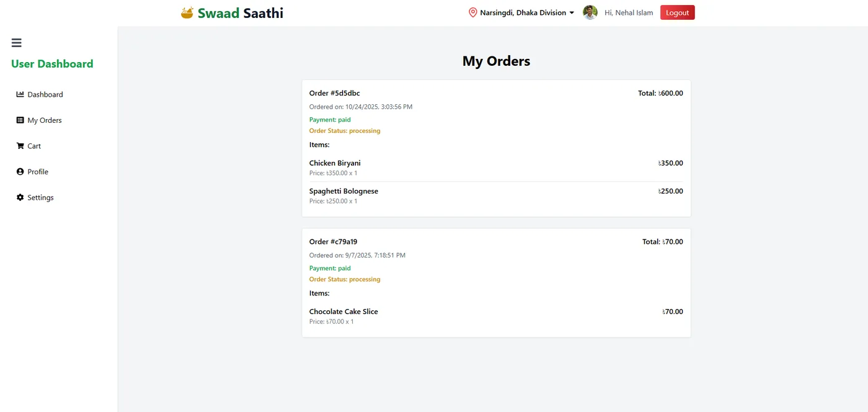Click 'Payment: paid' in order #c79a19
This screenshot has height=412, width=868.
point(330,268)
